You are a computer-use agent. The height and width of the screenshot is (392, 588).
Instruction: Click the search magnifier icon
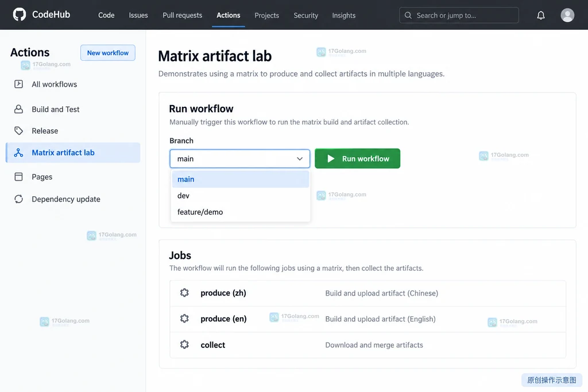pos(408,15)
